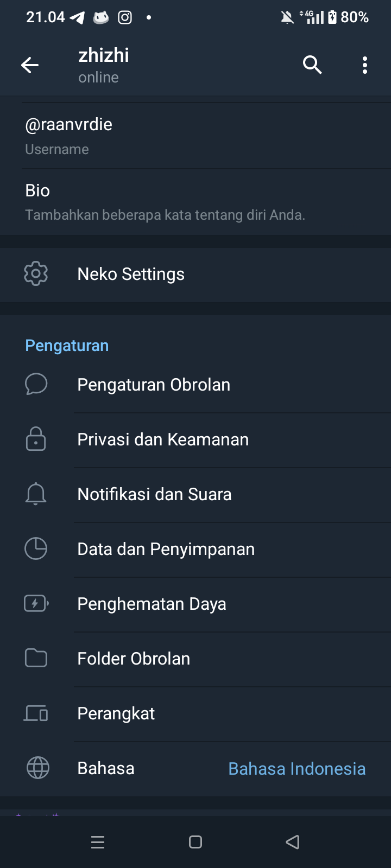The height and width of the screenshot is (868, 391).
Task: Open the three-dot overflow menu
Action: point(365,65)
